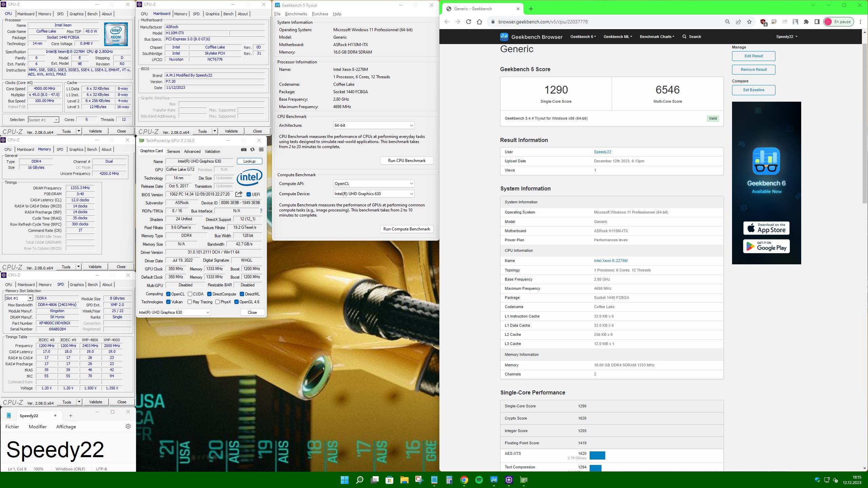Image resolution: width=868 pixels, height=488 pixels.
Task: Open Snipping Tool from taskbar
Action: (x=419, y=480)
